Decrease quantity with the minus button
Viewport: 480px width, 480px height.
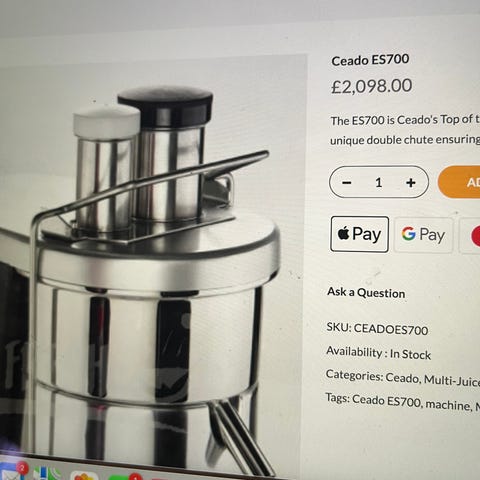(x=347, y=183)
